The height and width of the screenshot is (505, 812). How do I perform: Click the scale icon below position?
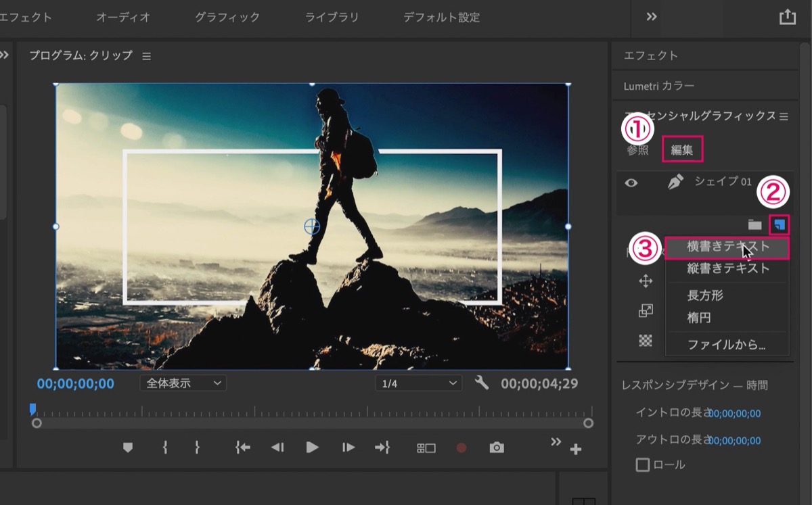pos(646,311)
